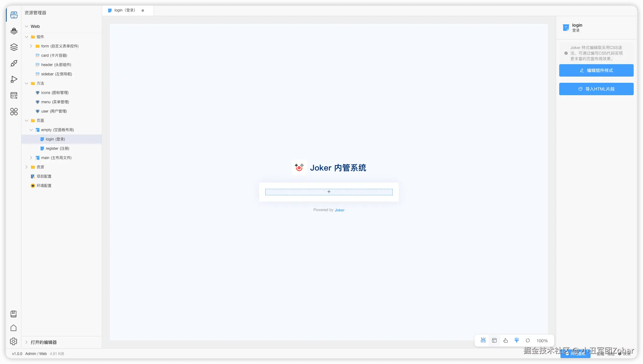Click the 编辑组件样式 button
This screenshot has height=364, width=643.
596,70
